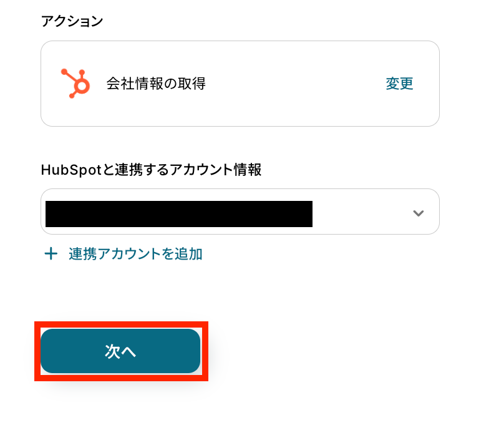Click white space beside the 次へ button

point(321,351)
